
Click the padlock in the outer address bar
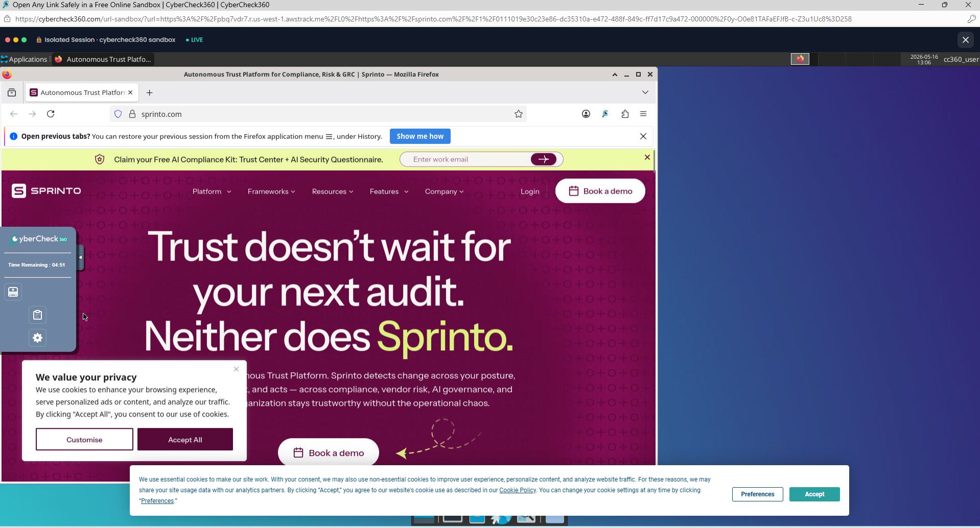point(7,19)
